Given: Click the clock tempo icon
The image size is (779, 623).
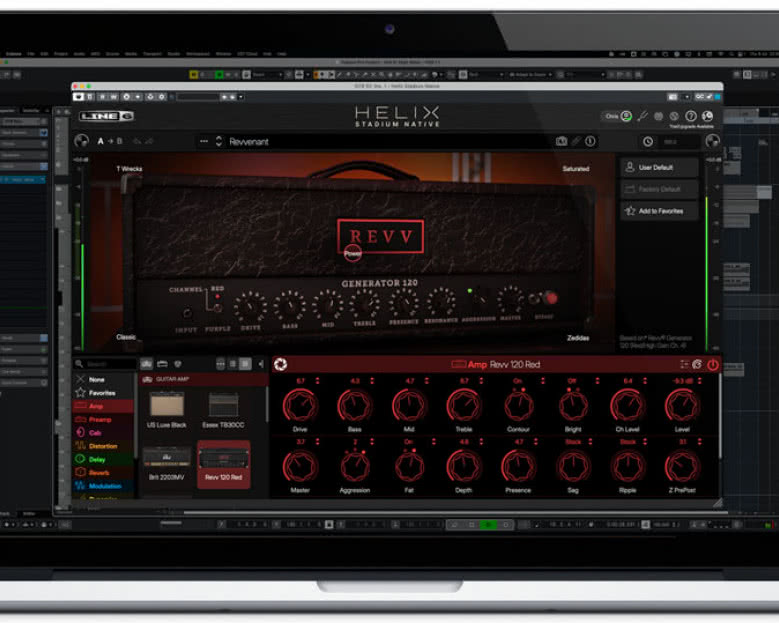Looking at the screenshot, I should 648,142.
